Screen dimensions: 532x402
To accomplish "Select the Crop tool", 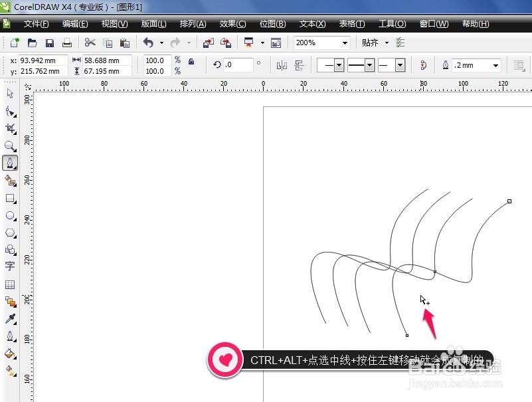I will coord(10,128).
